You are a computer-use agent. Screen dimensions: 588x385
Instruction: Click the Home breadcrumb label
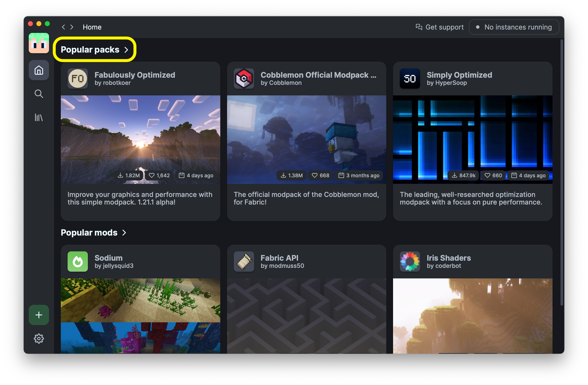click(x=92, y=27)
